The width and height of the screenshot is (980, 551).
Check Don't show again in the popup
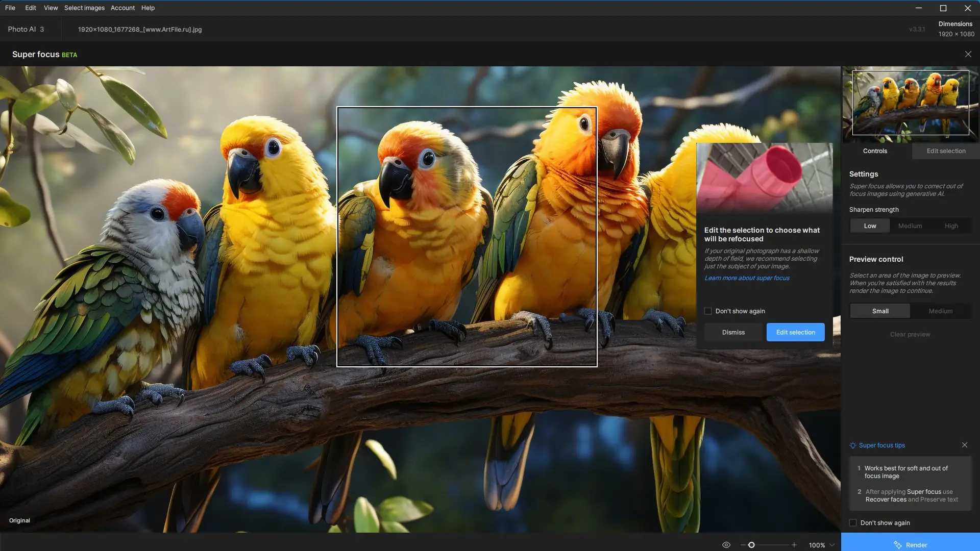[708, 311]
